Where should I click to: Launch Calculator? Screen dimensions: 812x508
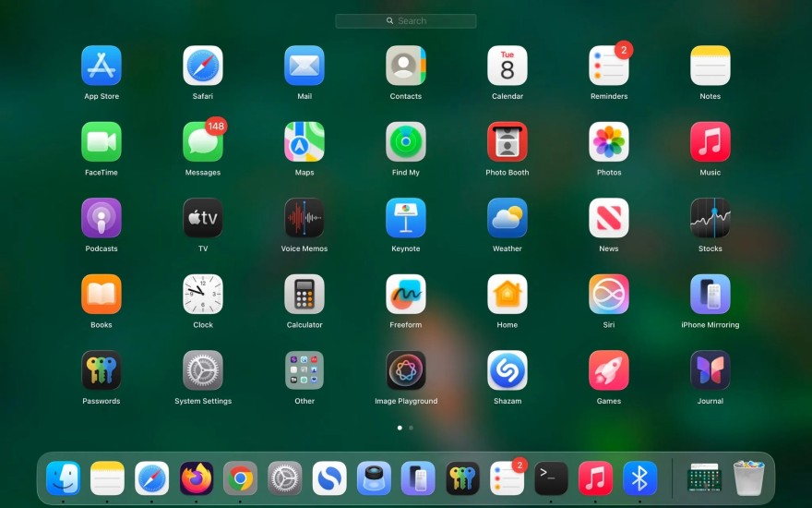click(304, 294)
